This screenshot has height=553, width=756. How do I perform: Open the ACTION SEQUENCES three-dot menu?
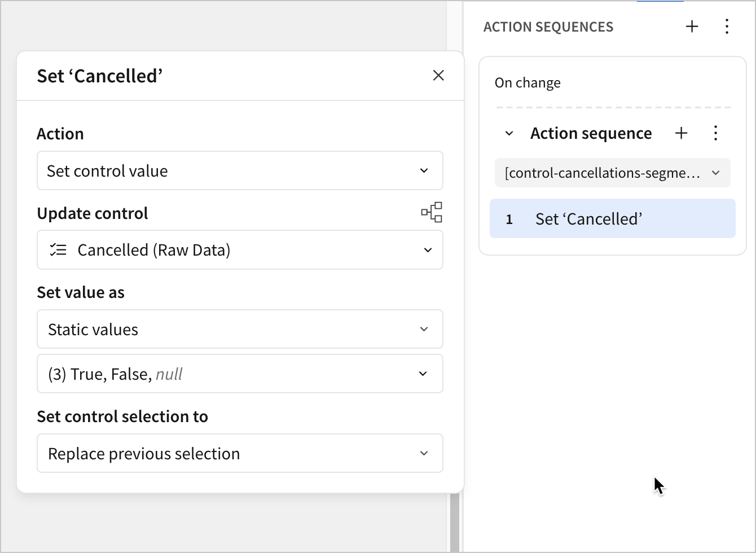[727, 27]
